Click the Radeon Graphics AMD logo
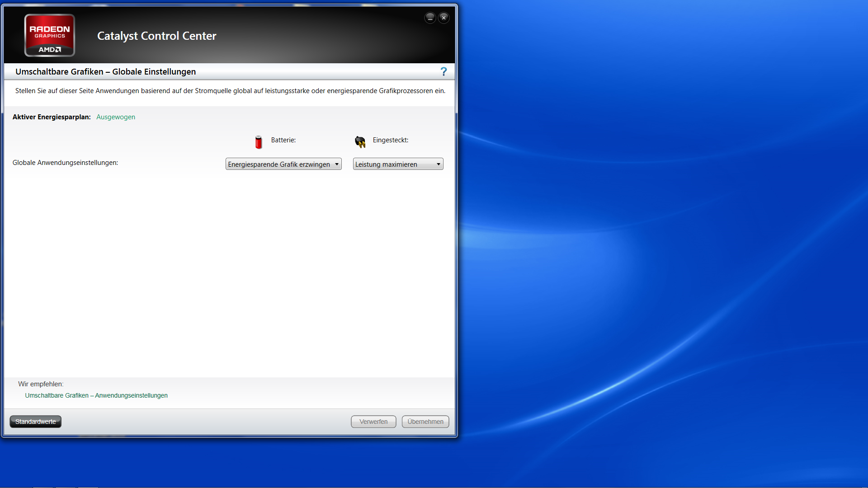The image size is (868, 488). [x=50, y=35]
